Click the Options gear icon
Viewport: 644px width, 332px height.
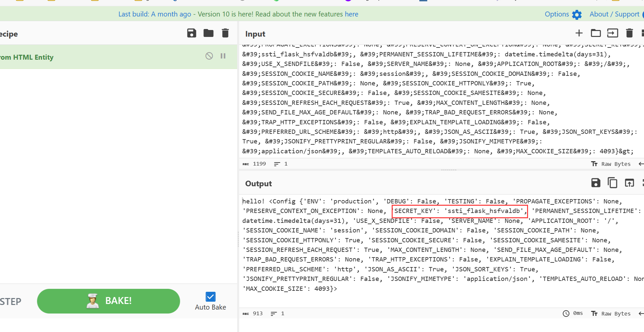[577, 15]
